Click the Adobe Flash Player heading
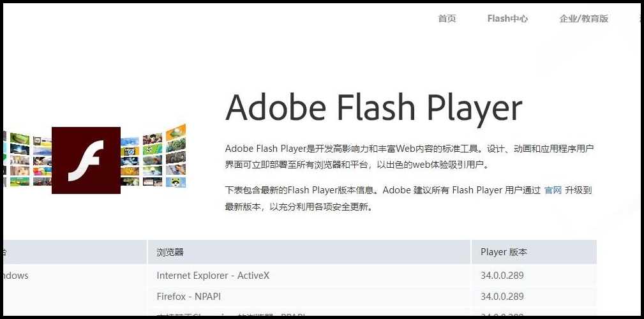The image size is (644, 319). click(373, 107)
